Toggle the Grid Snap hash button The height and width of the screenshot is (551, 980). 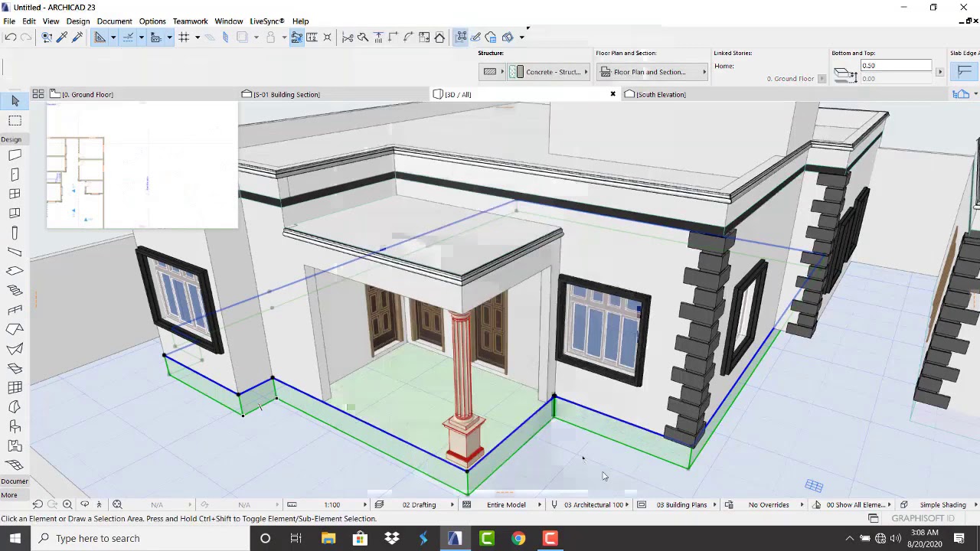click(184, 37)
